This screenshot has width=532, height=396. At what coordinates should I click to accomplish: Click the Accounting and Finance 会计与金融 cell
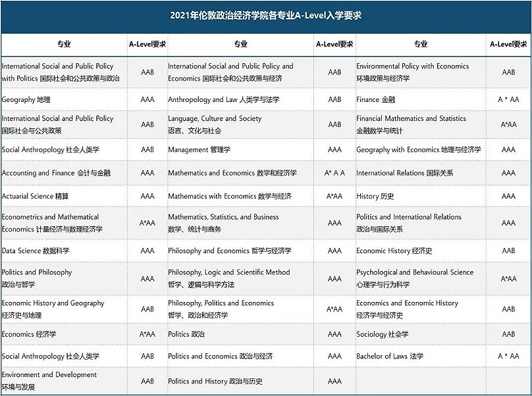click(57, 173)
